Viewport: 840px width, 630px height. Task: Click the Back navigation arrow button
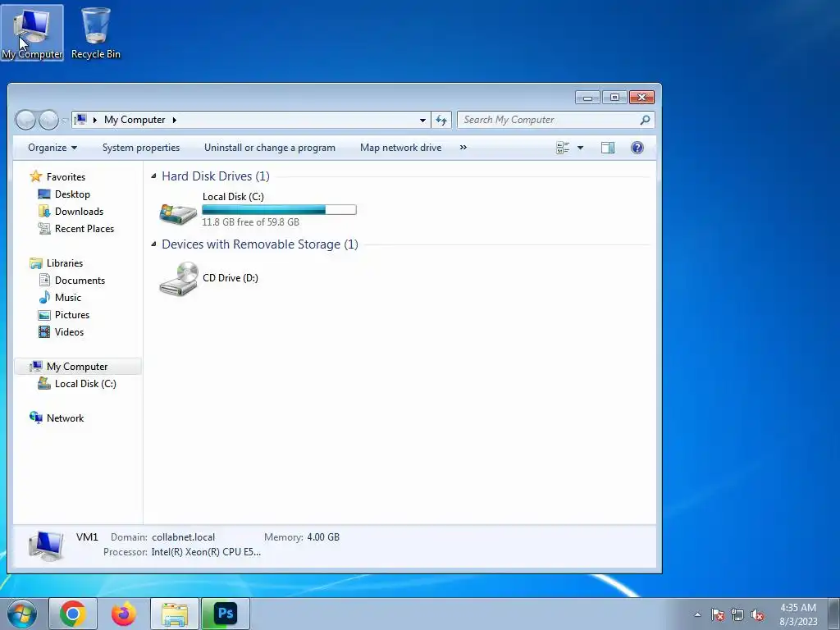[x=25, y=120]
